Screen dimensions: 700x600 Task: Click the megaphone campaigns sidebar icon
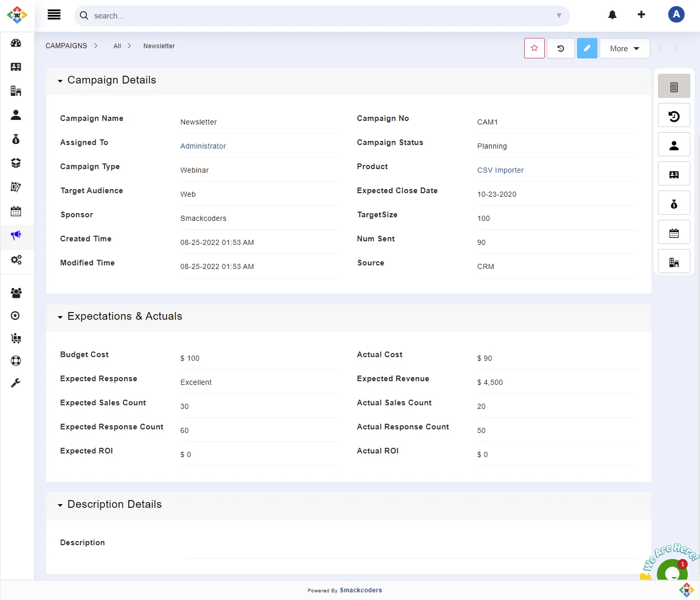coord(16,235)
